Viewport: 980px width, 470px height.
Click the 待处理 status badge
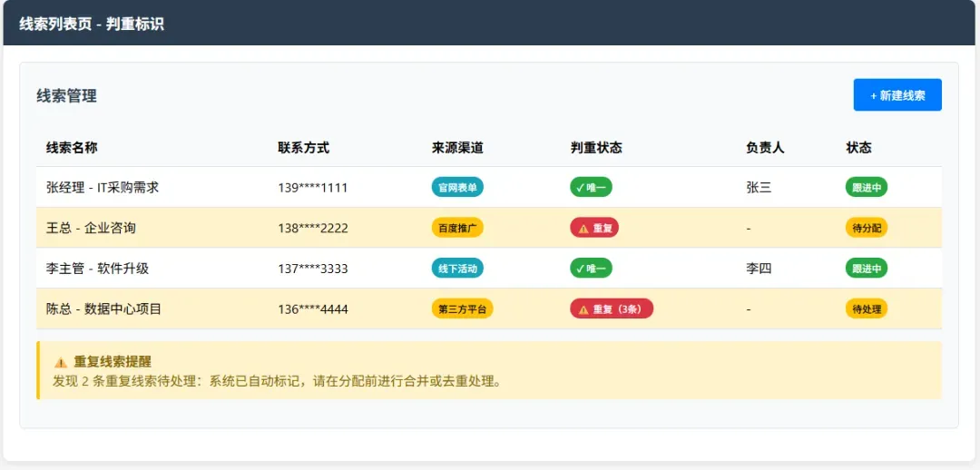coord(866,309)
